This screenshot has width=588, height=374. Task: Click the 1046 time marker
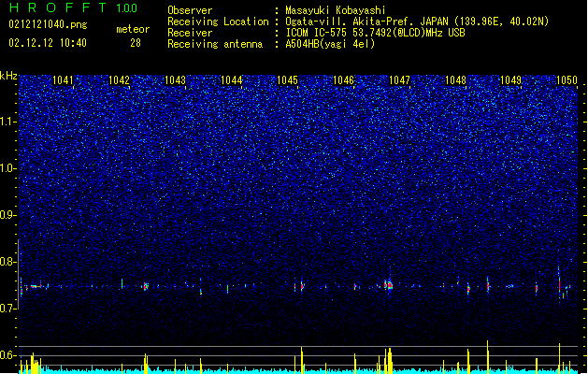point(343,80)
